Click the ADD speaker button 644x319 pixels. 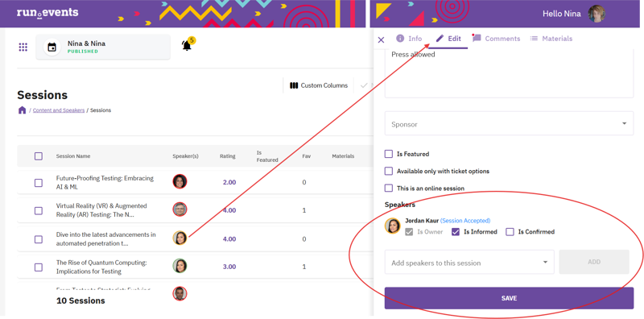tap(594, 262)
